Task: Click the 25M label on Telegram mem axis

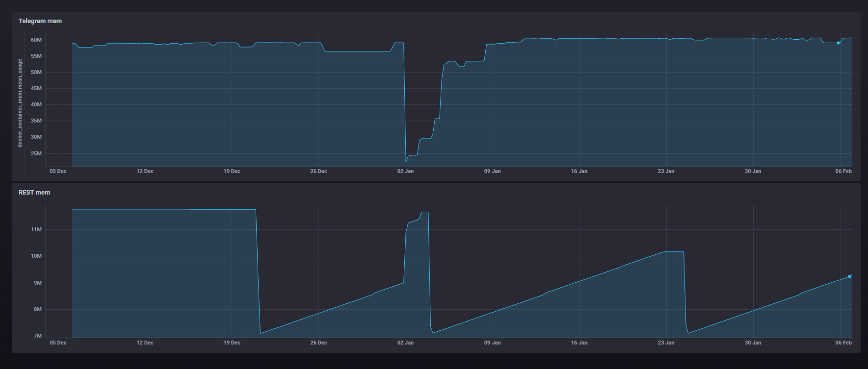Action: 36,153
